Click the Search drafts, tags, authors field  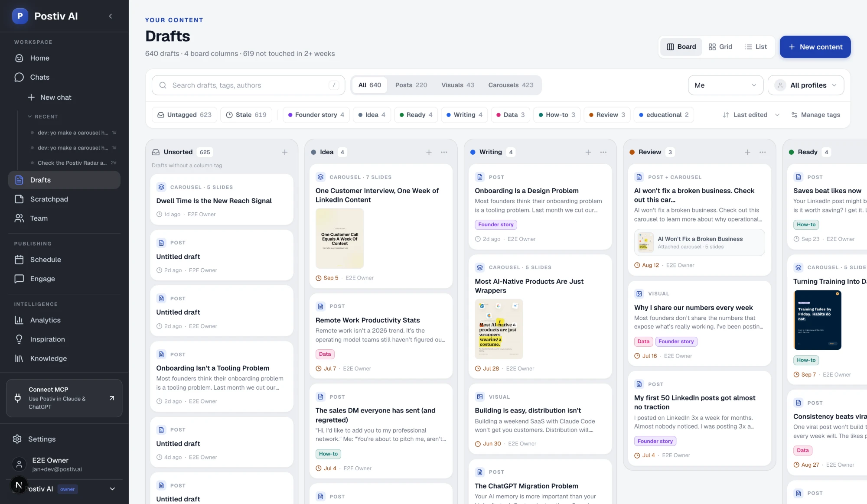coord(248,85)
